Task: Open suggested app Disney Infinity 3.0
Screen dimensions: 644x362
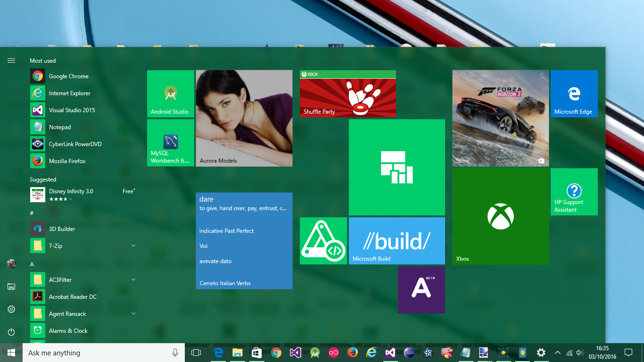Action: (x=83, y=195)
